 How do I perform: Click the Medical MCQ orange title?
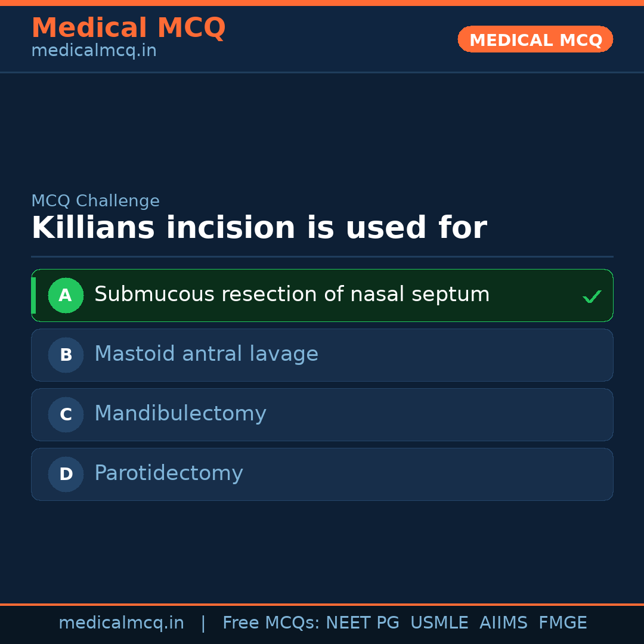tap(128, 28)
